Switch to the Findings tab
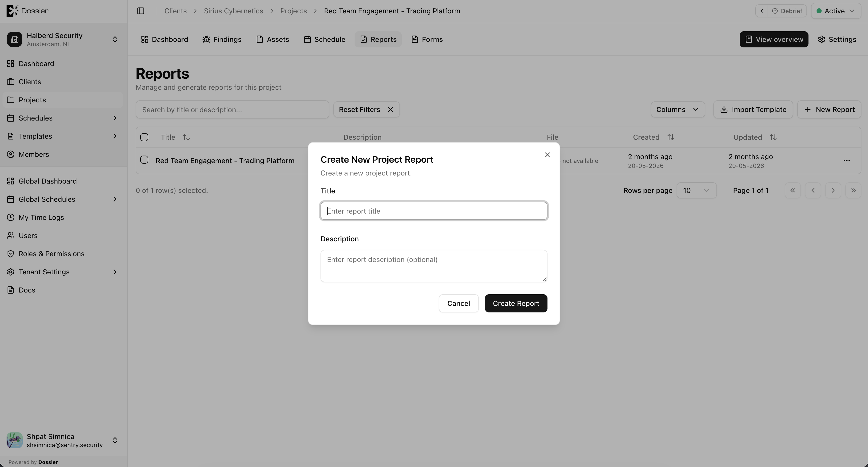The width and height of the screenshot is (868, 467). pyautogui.click(x=222, y=39)
